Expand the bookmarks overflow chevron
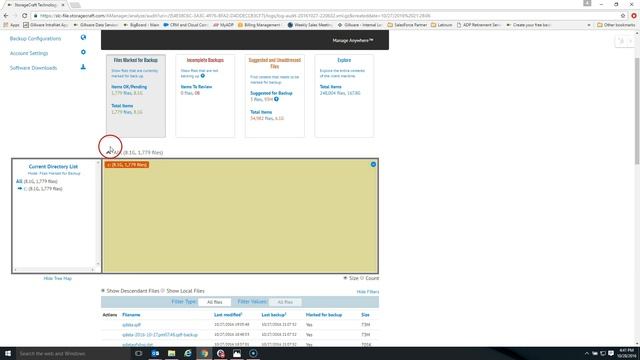This screenshot has width=640, height=360. 589,25
